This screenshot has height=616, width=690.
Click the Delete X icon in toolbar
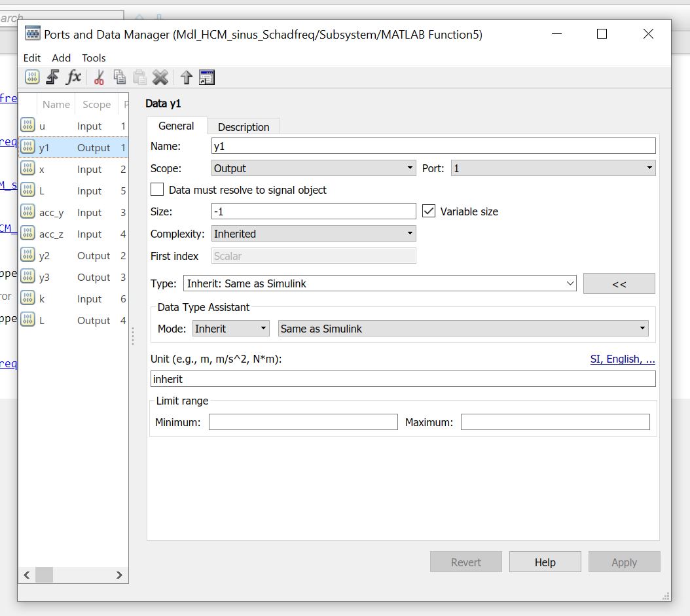point(160,77)
